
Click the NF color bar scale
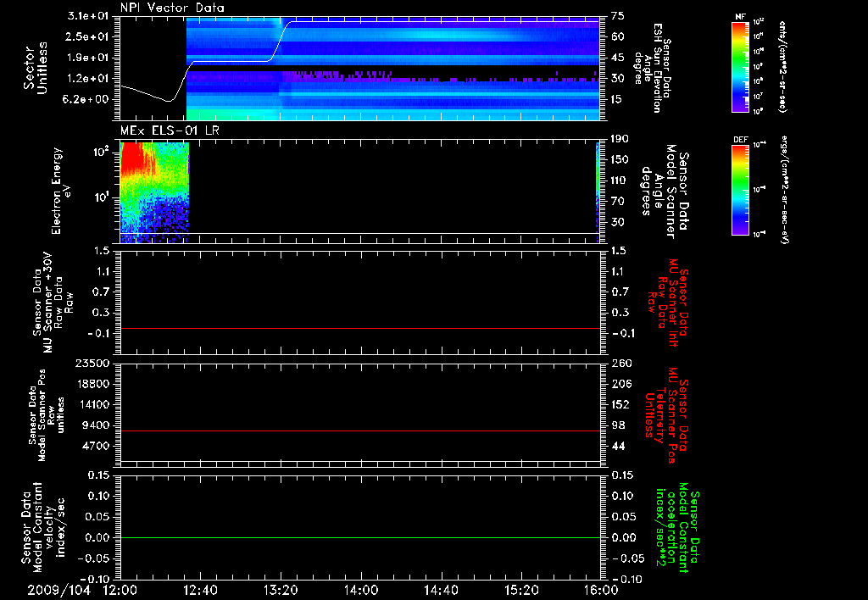741,67
